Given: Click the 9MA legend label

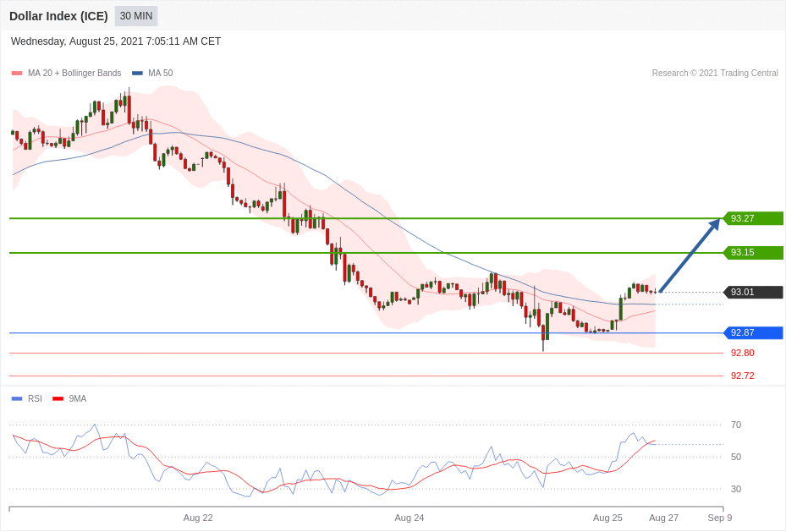Looking at the screenshot, I should [78, 398].
